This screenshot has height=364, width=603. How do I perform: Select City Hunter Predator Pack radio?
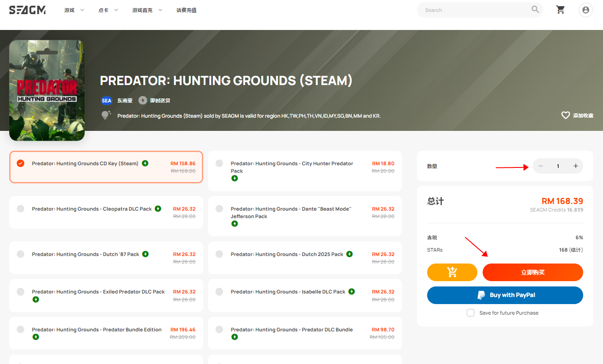219,163
